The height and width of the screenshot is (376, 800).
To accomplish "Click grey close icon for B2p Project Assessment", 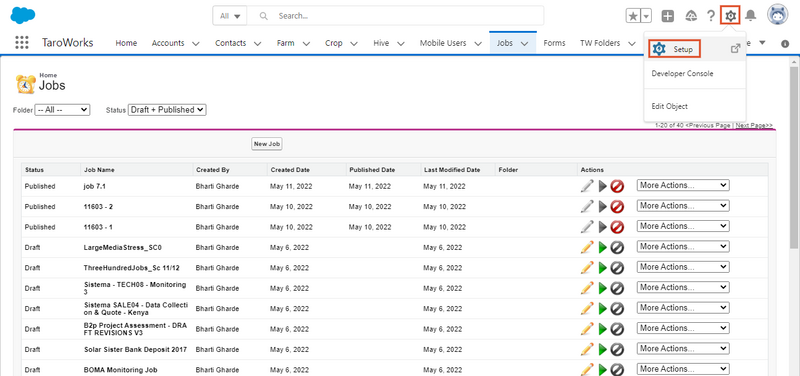I will (617, 329).
